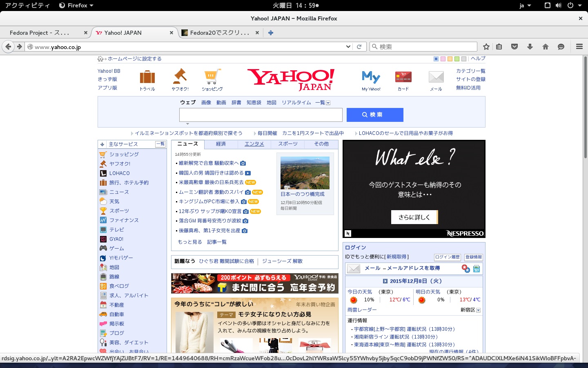Image resolution: width=588 pixels, height=368 pixels.
Task: Click the Yahoo Travel suitcase icon
Action: click(147, 77)
